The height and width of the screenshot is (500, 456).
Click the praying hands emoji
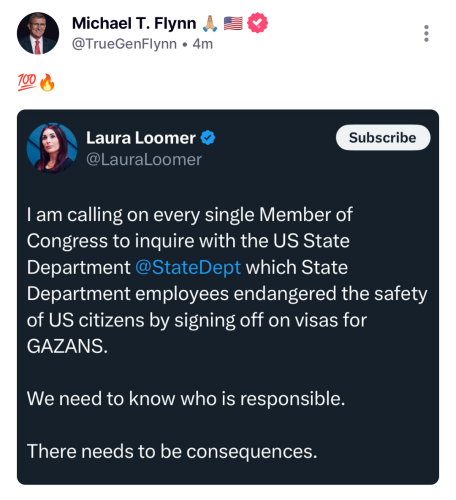[210, 24]
